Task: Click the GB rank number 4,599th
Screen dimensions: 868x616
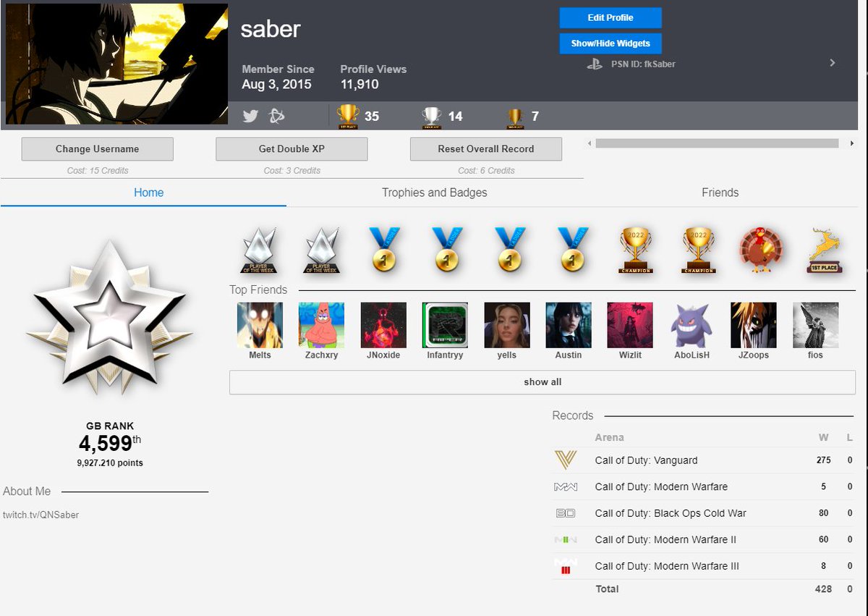Action: click(110, 443)
